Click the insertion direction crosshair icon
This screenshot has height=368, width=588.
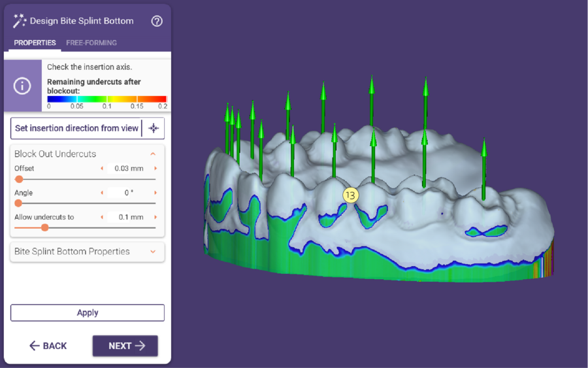click(x=154, y=128)
